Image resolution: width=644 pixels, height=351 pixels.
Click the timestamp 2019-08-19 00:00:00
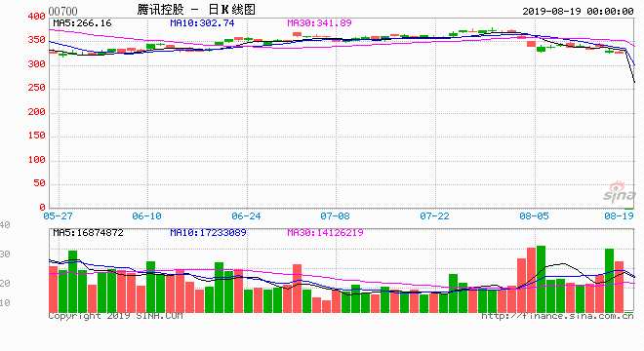578,11
